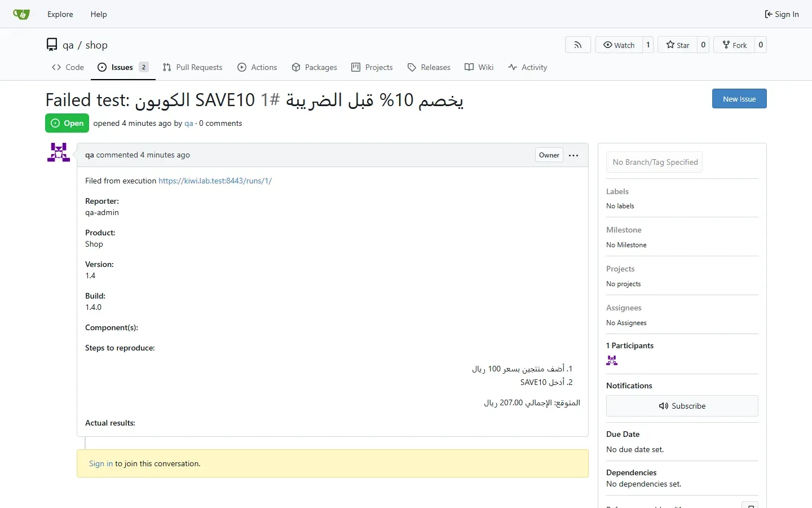Open the Actions tab
Screen dimensions: 812x508
click(x=257, y=67)
